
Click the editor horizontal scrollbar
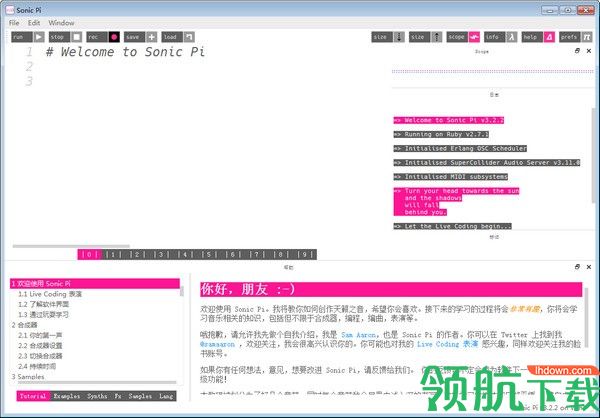(71, 246)
